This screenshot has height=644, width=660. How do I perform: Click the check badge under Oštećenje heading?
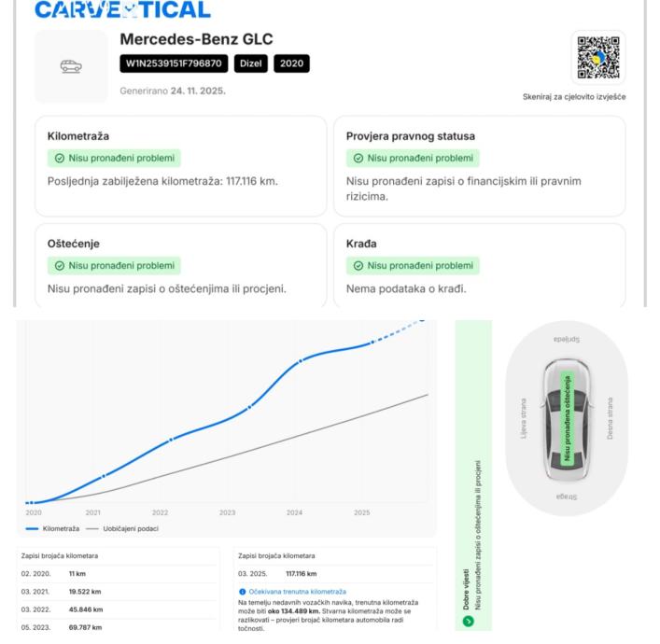coord(113,265)
